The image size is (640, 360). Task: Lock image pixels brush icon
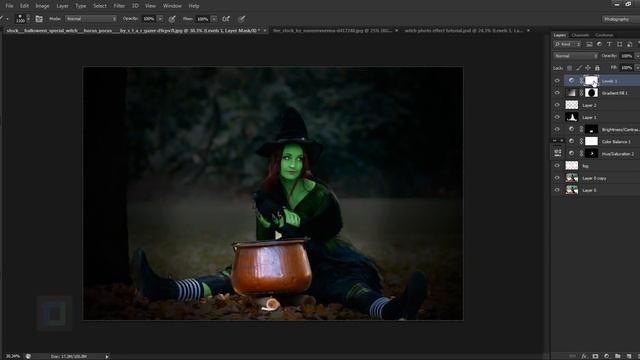579,68
